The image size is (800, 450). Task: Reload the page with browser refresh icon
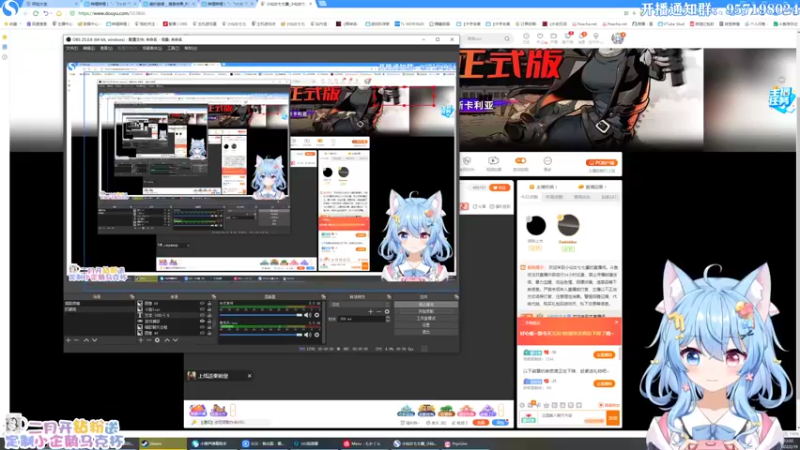[36, 13]
